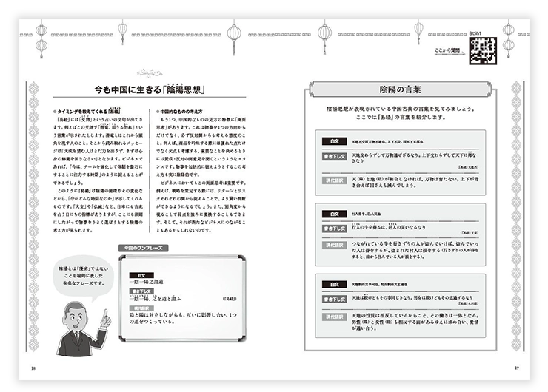Click the whiteboard's '書き下し文' label
Viewport: 548px width, 392px height.
pos(141,291)
